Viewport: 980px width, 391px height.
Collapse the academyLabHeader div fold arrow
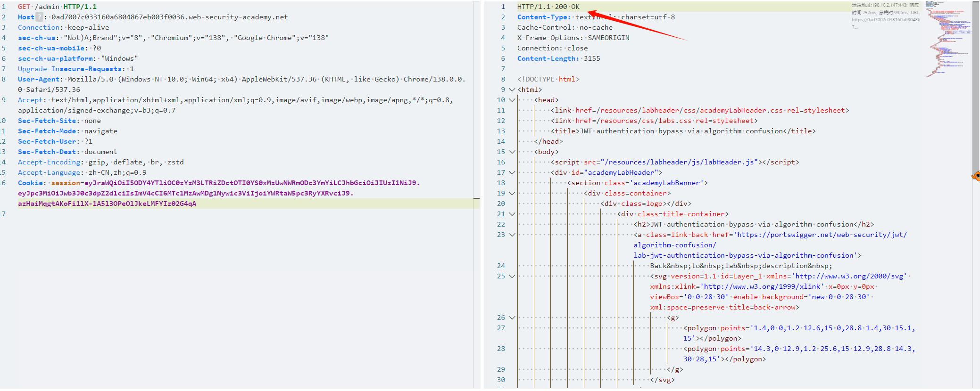point(512,172)
